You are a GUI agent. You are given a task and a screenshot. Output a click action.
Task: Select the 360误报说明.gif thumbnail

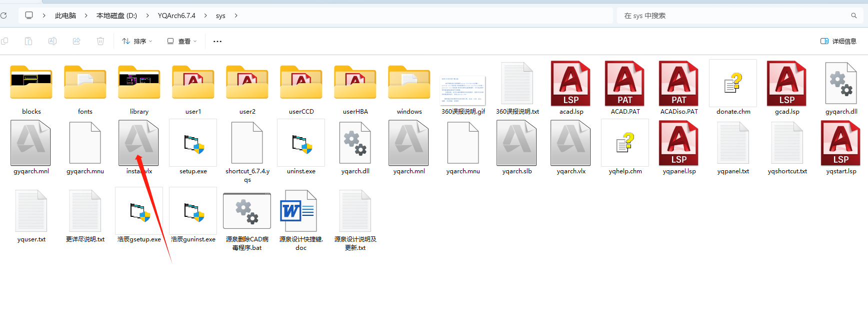(463, 90)
